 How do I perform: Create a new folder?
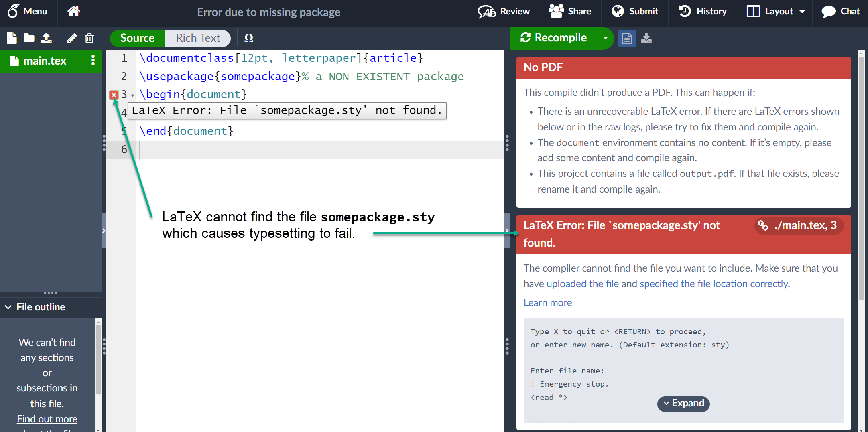(x=28, y=38)
